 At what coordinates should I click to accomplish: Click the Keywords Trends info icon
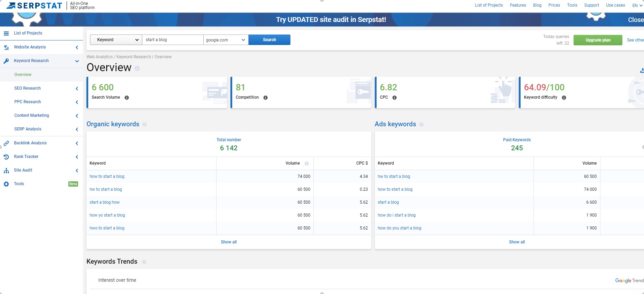click(x=144, y=262)
